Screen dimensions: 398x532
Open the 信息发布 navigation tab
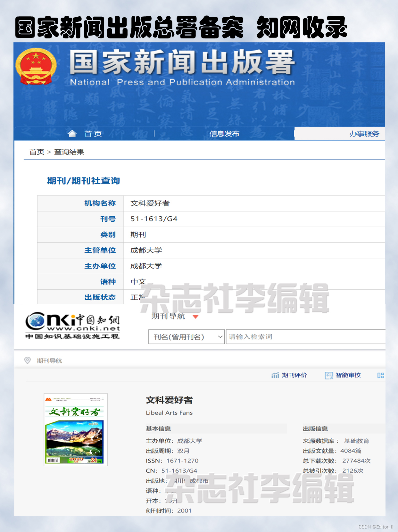[x=224, y=134]
